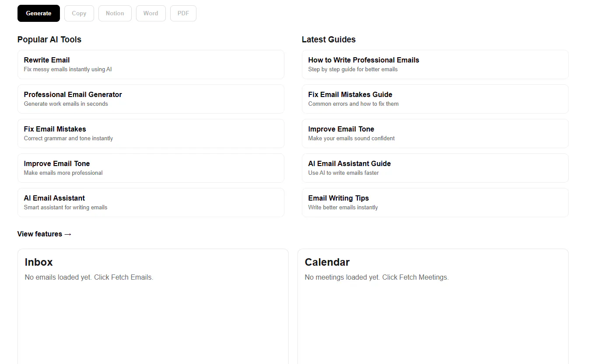Click the Latest Guides heading

pos(329,39)
